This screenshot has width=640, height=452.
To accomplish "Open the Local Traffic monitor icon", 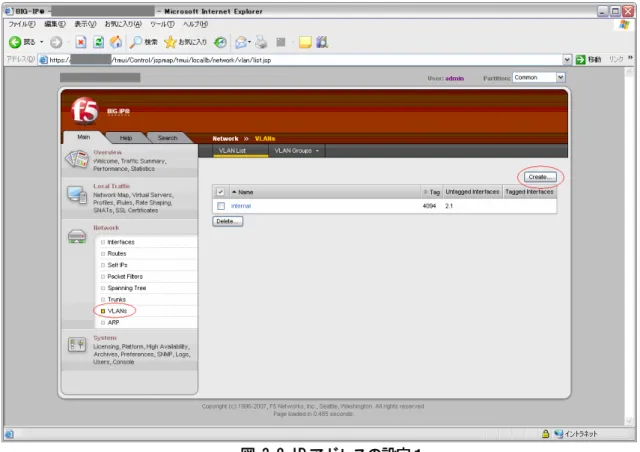I will [x=77, y=195].
